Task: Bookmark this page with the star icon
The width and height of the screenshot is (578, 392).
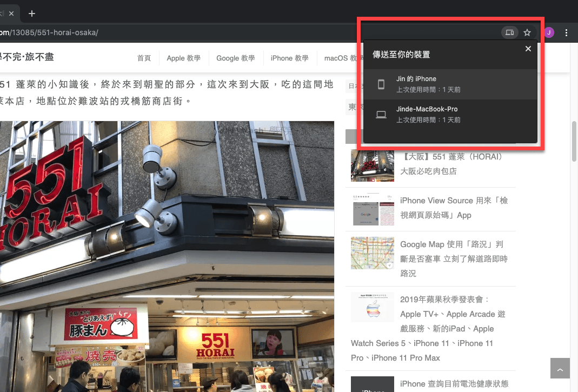Action: tap(527, 32)
